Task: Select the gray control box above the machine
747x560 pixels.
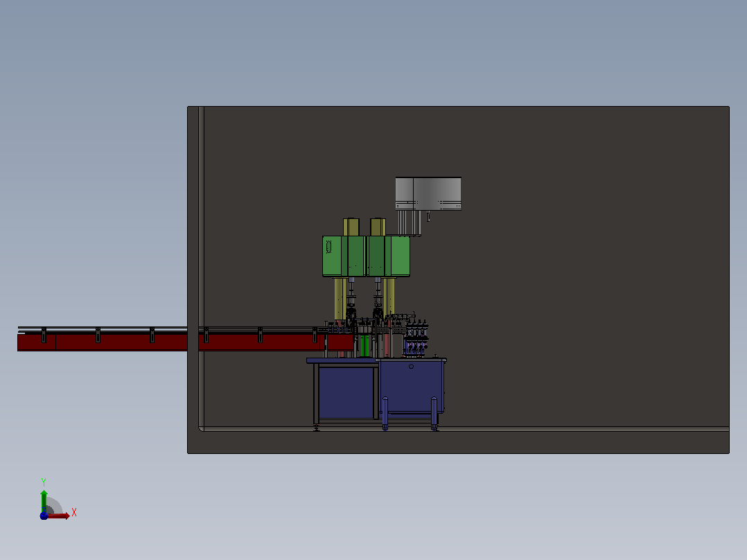Action: pyautogui.click(x=428, y=193)
